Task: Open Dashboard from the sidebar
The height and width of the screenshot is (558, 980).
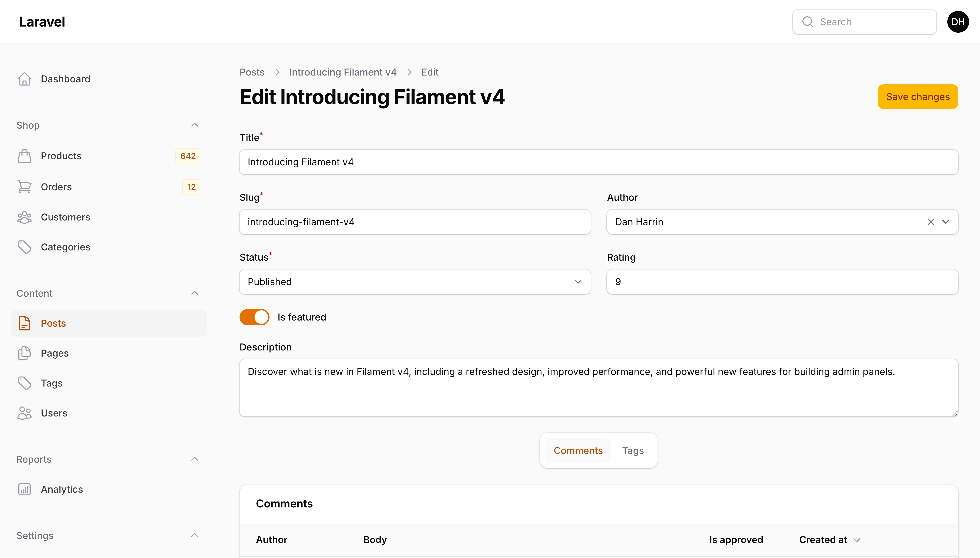Action: 109,79
